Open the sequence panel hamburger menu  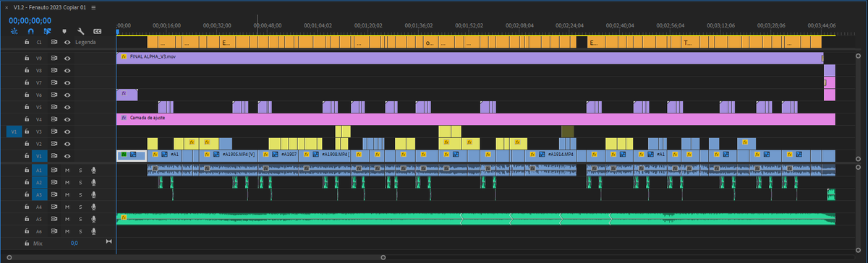point(93,7)
